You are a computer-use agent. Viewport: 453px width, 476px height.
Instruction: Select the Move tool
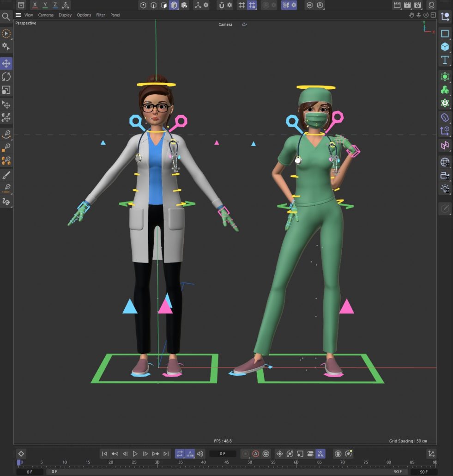pos(7,63)
